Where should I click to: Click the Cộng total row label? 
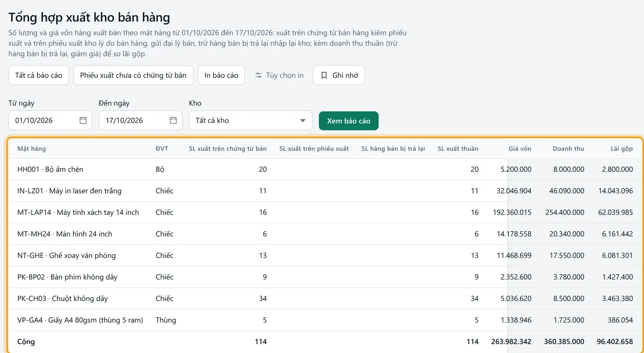point(26,342)
